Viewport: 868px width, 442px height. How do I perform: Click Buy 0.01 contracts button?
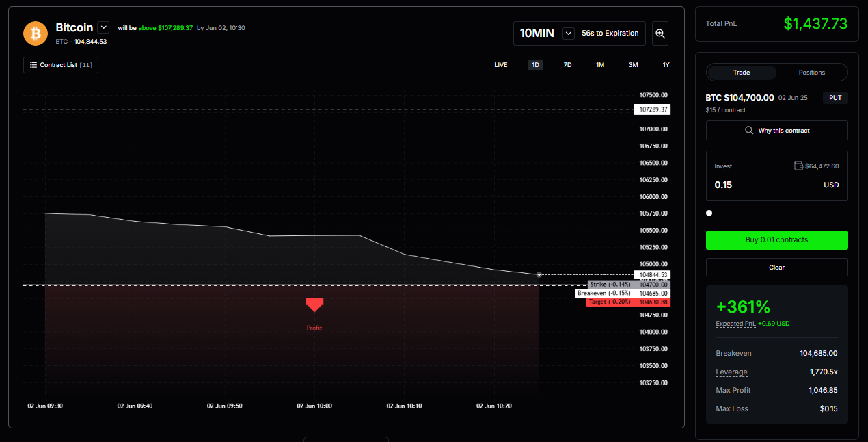(777, 240)
